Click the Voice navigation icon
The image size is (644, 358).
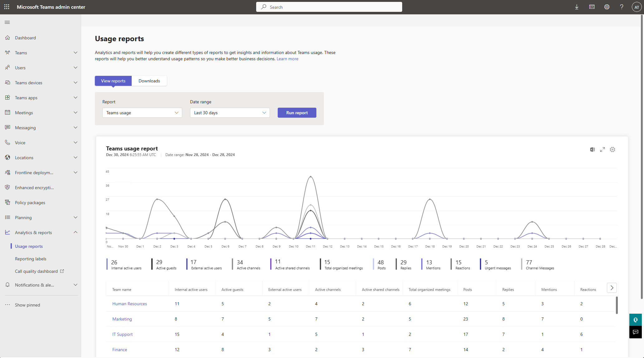point(8,142)
